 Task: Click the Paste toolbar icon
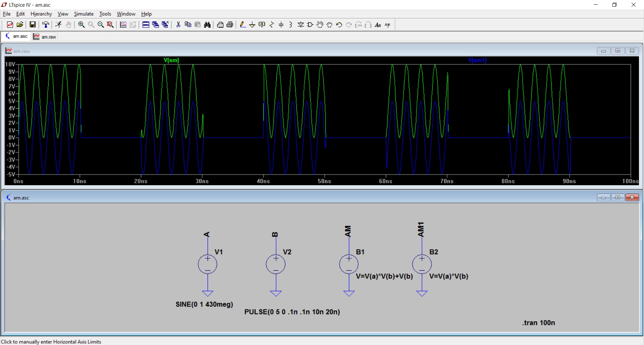(x=198, y=25)
